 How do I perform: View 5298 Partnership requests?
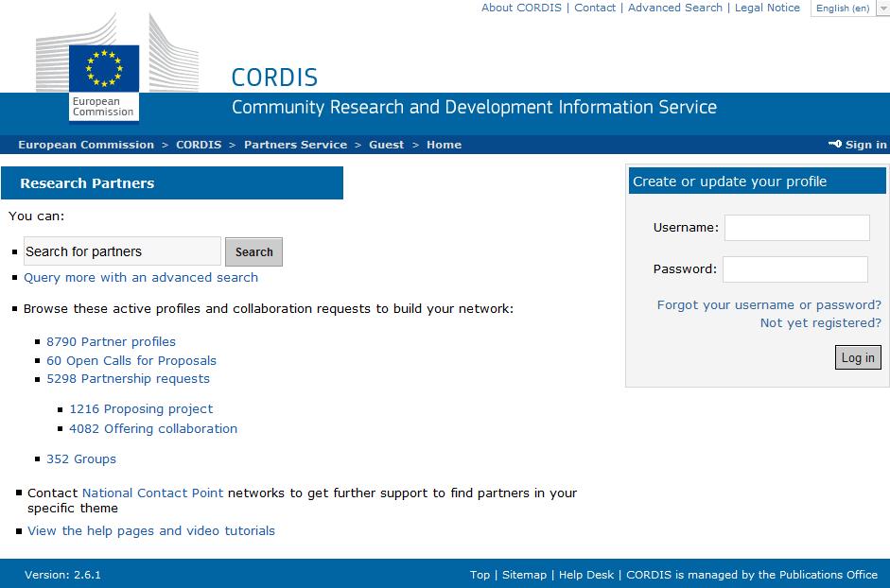[x=129, y=378]
